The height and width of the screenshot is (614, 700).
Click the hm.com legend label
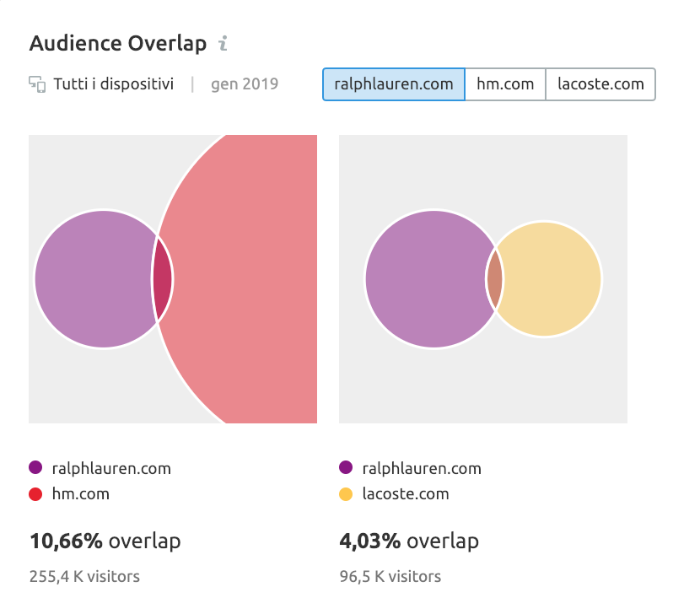pyautogui.click(x=81, y=494)
